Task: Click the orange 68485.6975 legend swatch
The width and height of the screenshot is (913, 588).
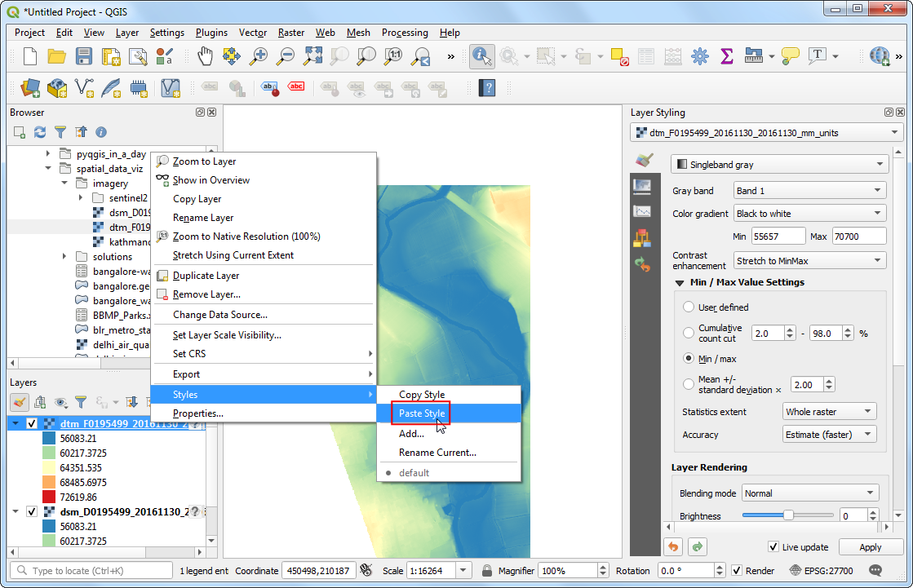Action: [49, 482]
